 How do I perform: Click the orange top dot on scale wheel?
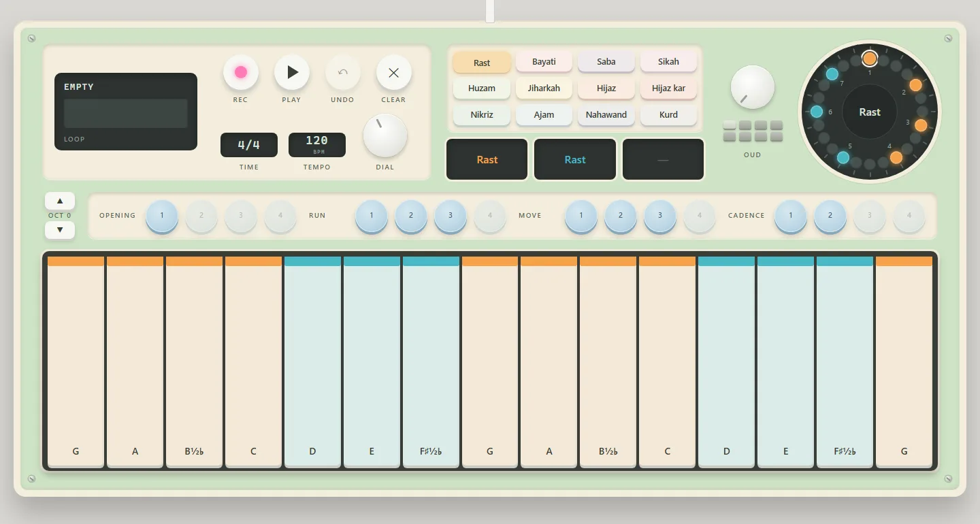tap(870, 59)
